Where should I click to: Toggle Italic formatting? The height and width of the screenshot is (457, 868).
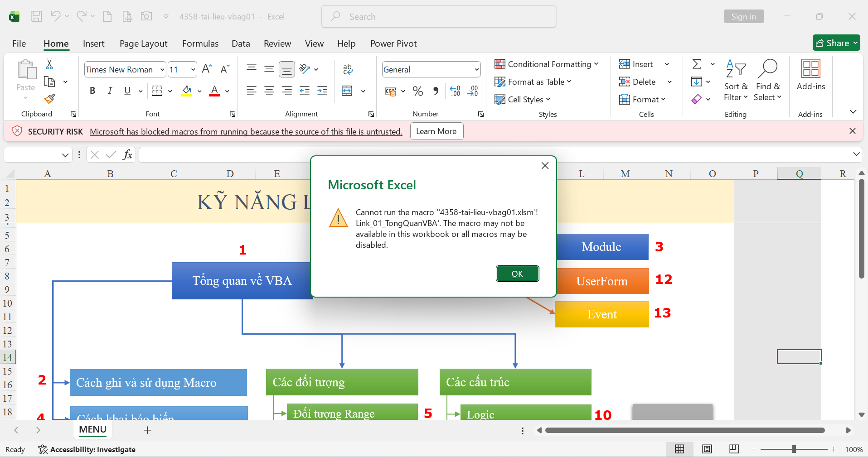[x=110, y=91]
